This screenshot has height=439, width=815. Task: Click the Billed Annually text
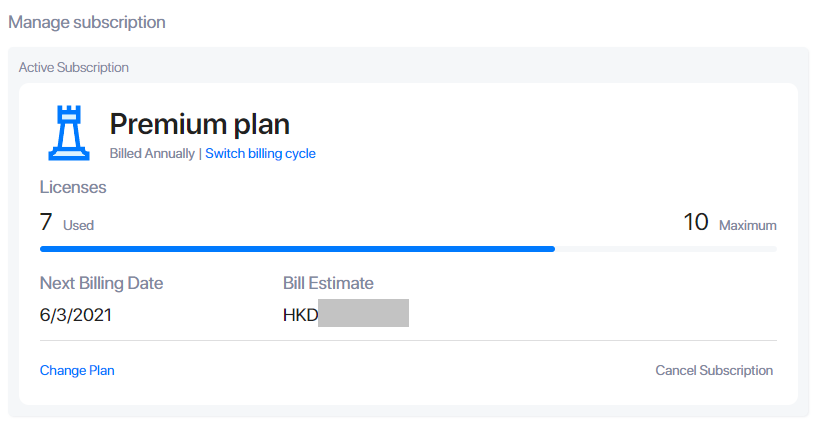(x=152, y=154)
